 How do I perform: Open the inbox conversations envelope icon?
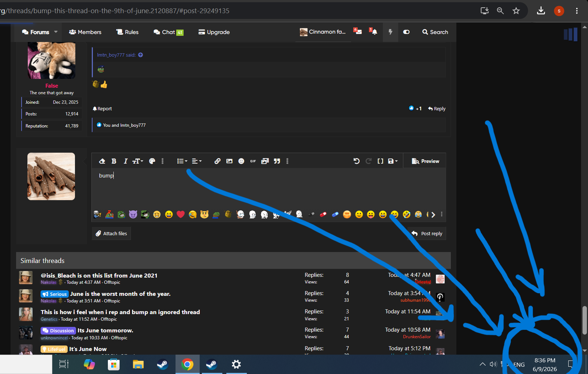tap(358, 31)
